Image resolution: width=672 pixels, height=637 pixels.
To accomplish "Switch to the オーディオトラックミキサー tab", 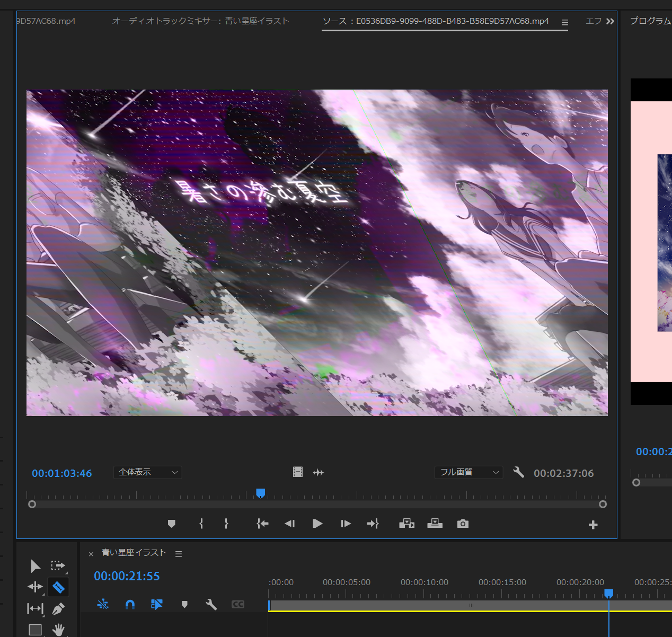I will coord(200,21).
